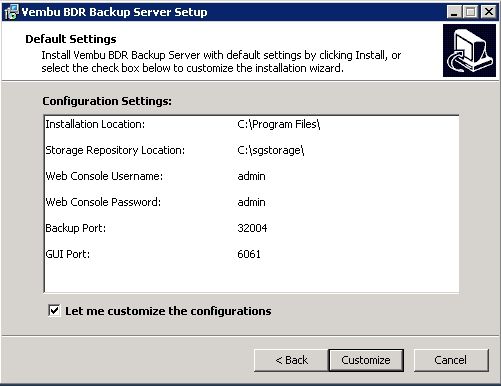Select the Installation Location row
The image size is (501, 386).
pyautogui.click(x=251, y=124)
